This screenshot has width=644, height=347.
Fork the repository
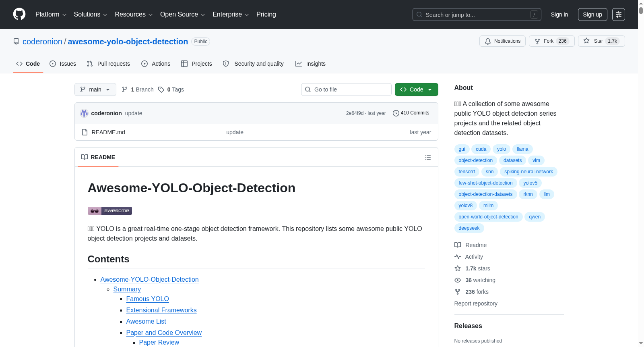pos(551,41)
